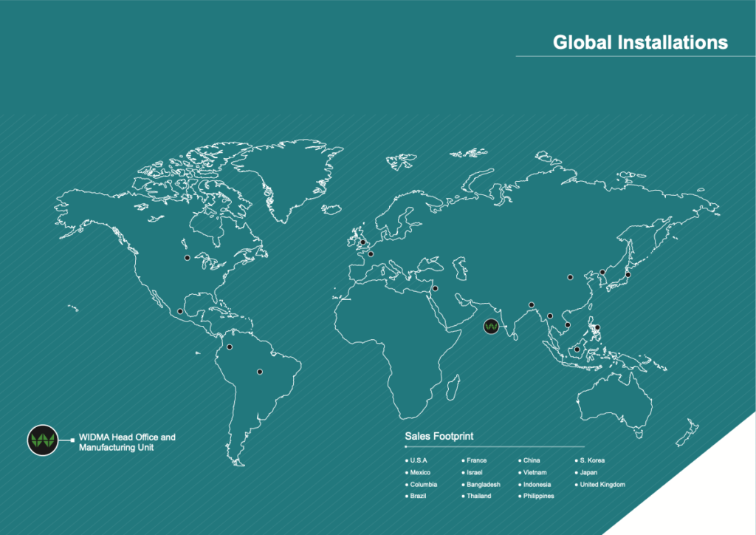Choose "S. Korea" in the Sales Footprint list
Viewport: 756px width, 535px height.
592,460
